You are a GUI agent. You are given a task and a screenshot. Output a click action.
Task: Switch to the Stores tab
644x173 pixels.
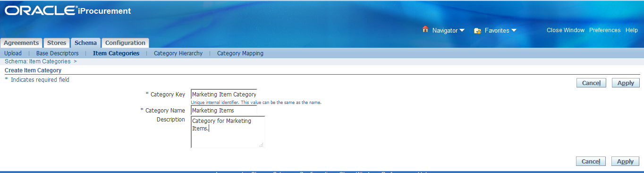(57, 43)
